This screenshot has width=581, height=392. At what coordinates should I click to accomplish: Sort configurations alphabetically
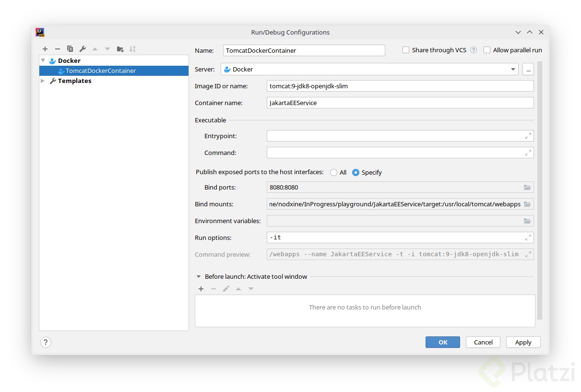(132, 49)
